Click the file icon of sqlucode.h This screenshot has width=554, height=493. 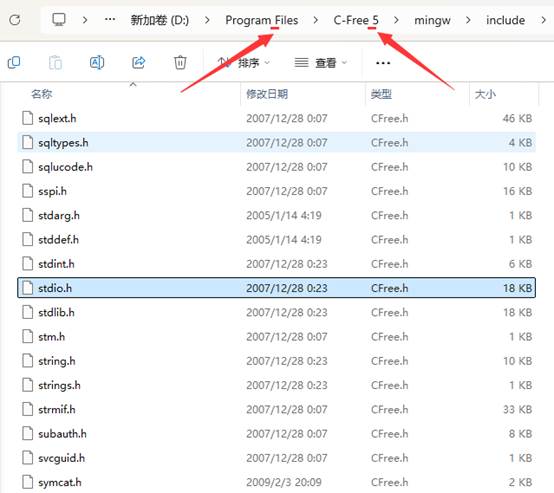tap(27, 166)
